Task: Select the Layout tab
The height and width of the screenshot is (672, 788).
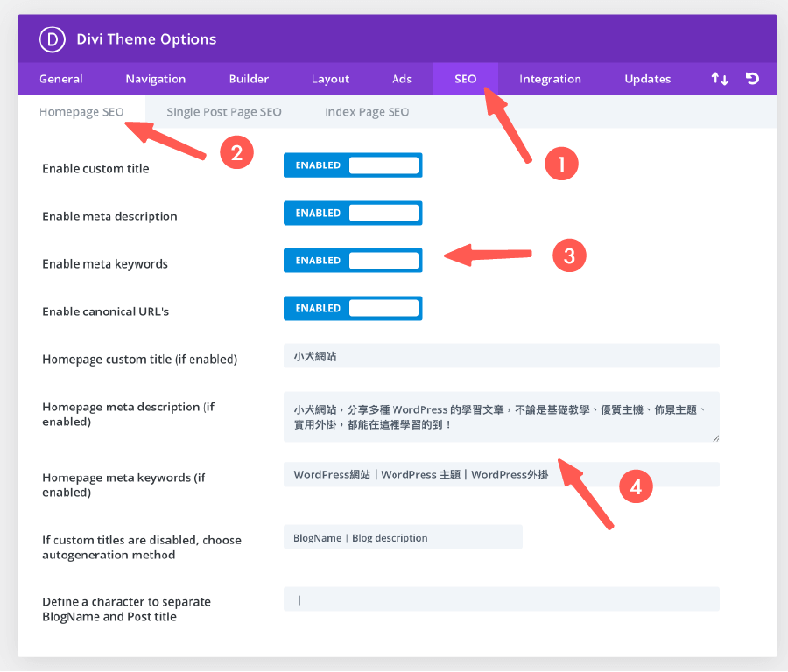Action: click(330, 79)
